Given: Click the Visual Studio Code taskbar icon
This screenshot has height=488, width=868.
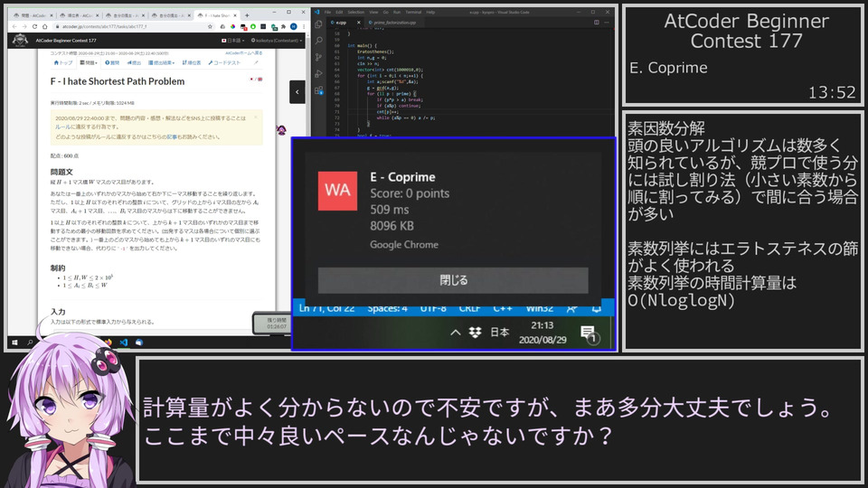Looking at the screenshot, I should pyautogui.click(x=124, y=343).
